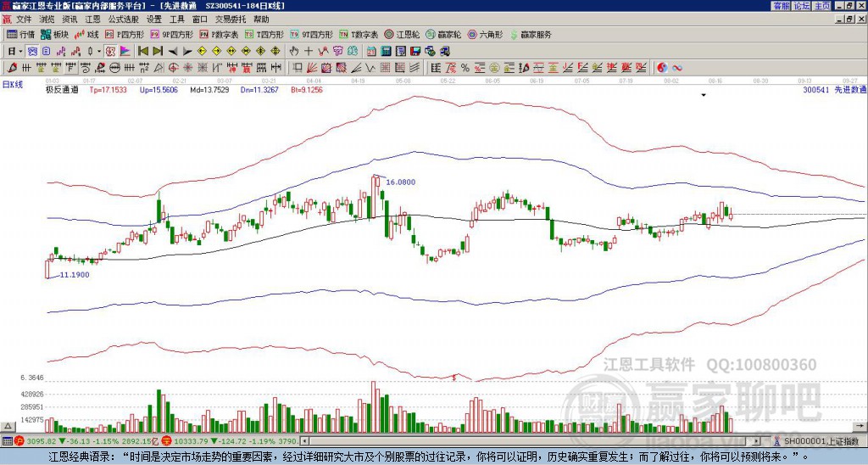Click the 论坛 forum button
868x465 pixels.
[801, 6]
